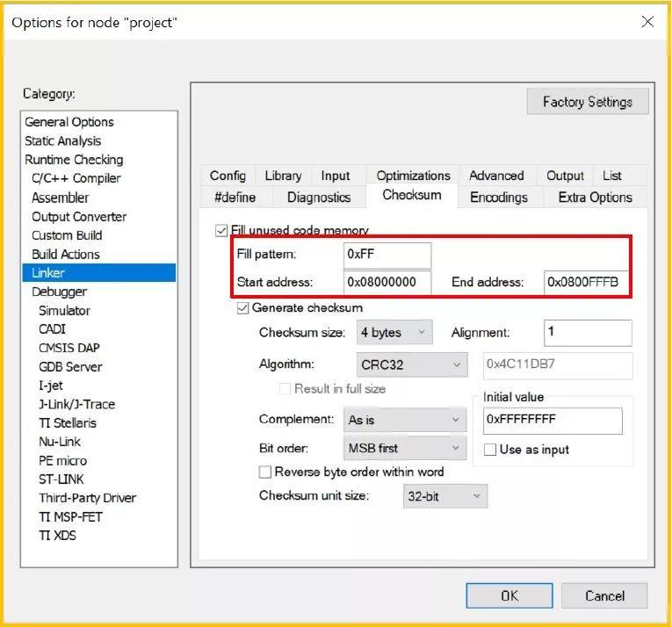Click the Factory Settings button
Screen dimensions: 672x627
point(588,102)
